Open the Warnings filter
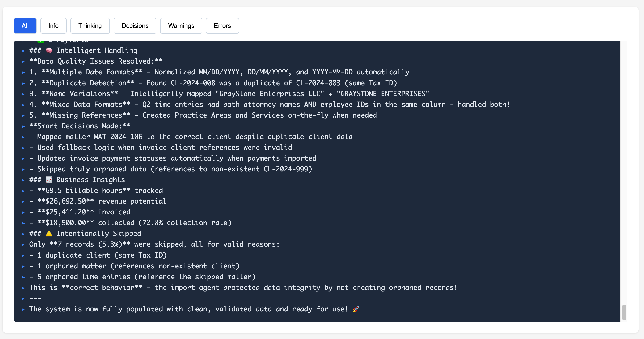The image size is (644, 339). coord(181,26)
